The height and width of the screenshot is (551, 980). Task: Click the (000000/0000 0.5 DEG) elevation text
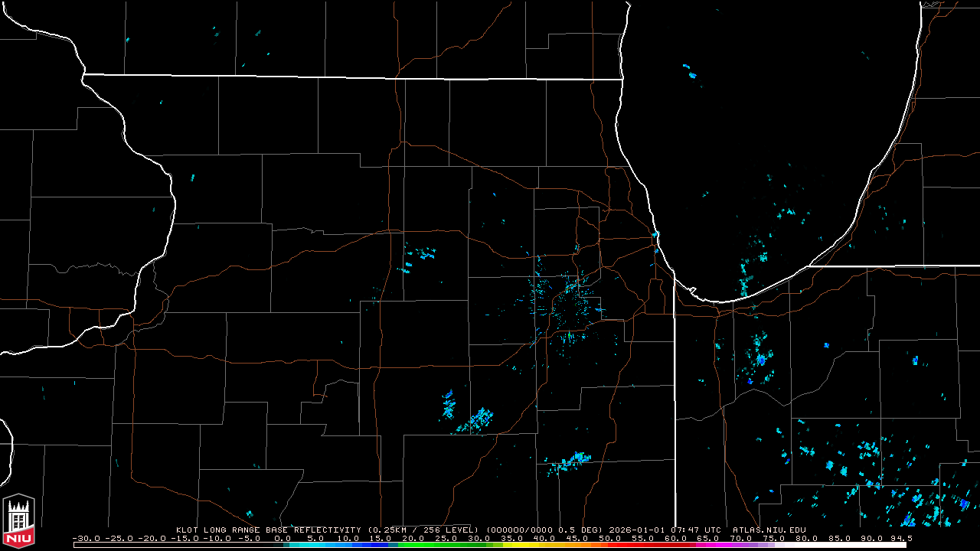click(544, 530)
